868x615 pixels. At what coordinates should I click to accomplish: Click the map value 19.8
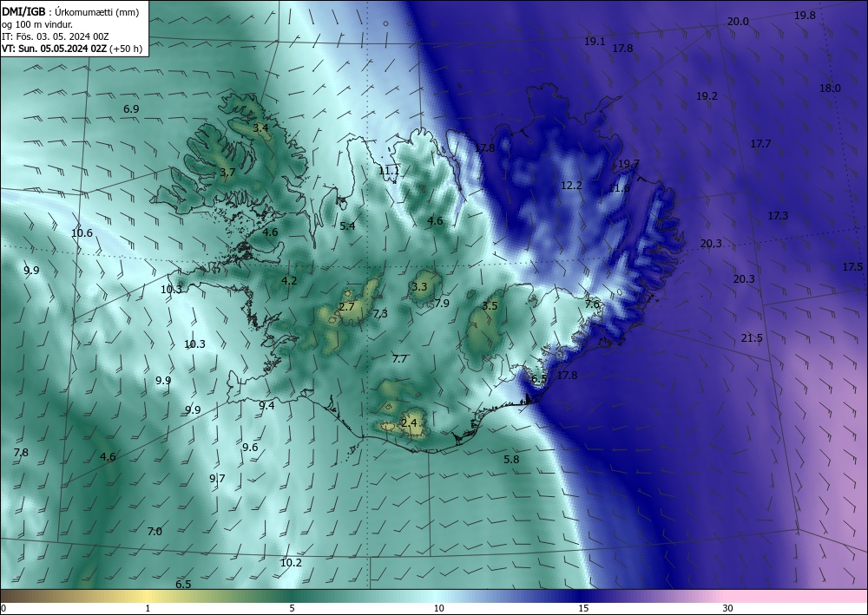805,16
